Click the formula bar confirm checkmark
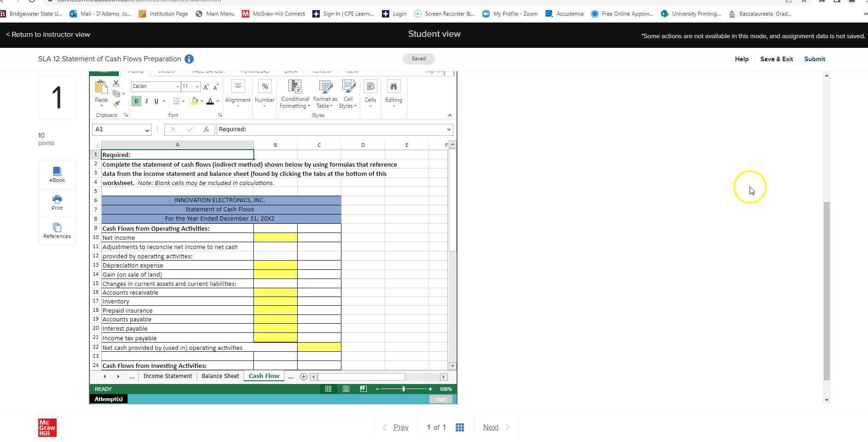This screenshot has width=868, height=442. 190,129
